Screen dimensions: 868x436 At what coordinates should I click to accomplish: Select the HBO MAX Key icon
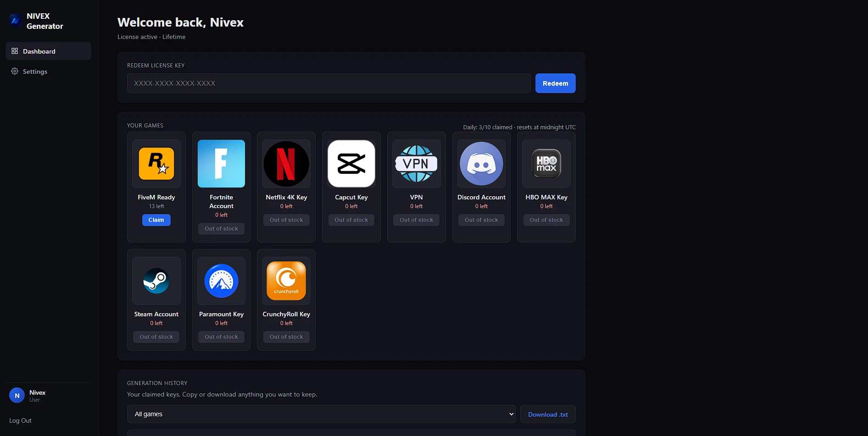546,164
